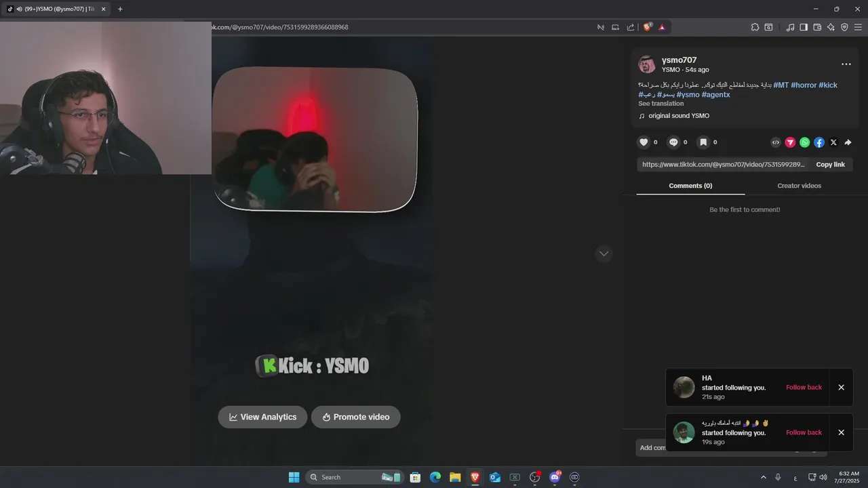Share the video to Facebook

(x=819, y=142)
